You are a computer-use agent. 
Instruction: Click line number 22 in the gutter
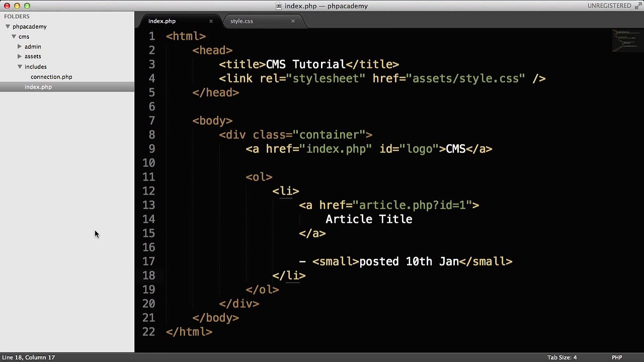pyautogui.click(x=148, y=332)
